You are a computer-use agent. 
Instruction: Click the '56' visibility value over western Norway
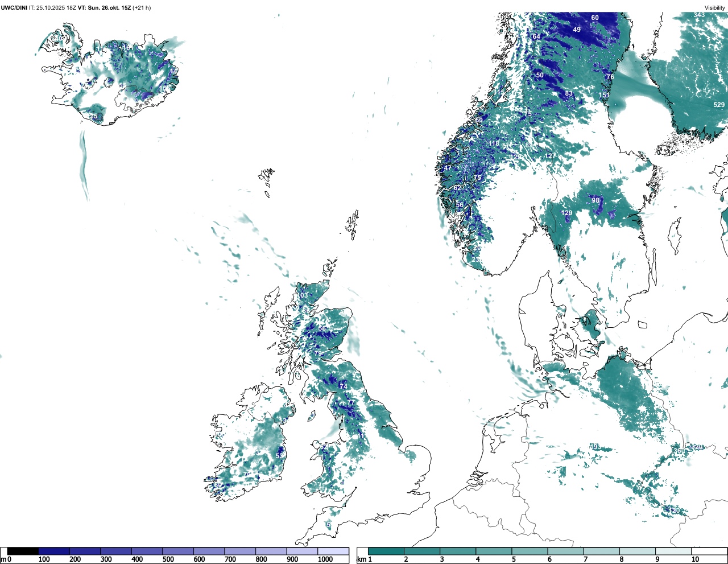460,205
